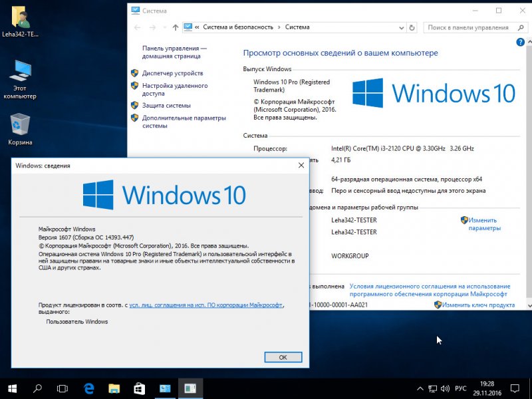The image size is (532, 399).
Task: Go to Система и безопасность in the breadcrumb
Action: pyautogui.click(x=238, y=27)
